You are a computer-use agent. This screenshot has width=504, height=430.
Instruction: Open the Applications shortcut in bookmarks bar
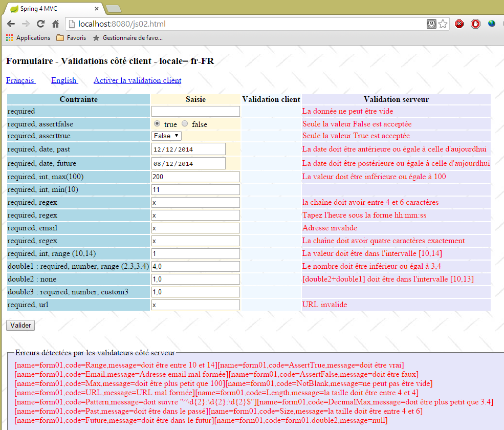coord(28,38)
